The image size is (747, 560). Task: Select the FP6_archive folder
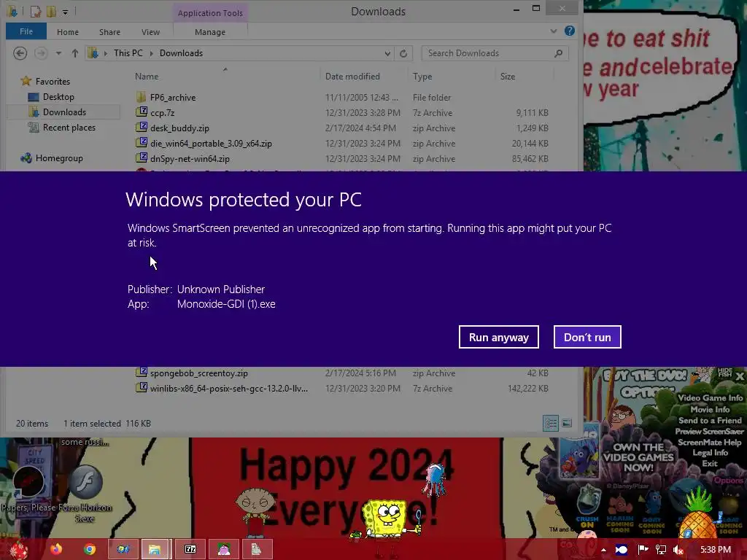(x=172, y=98)
